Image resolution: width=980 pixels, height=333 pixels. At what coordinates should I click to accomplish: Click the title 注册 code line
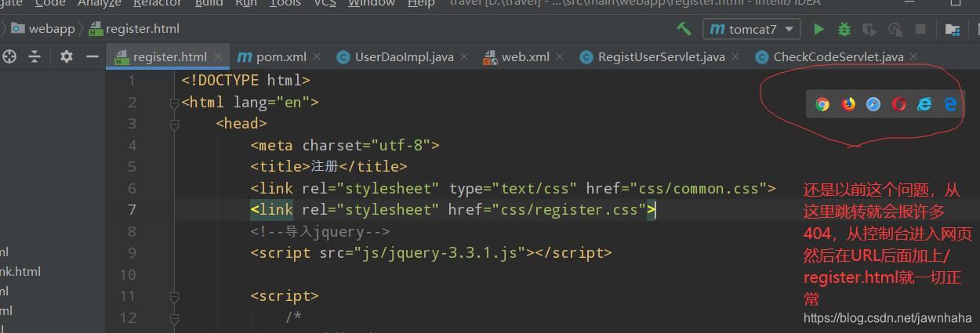pyautogui.click(x=328, y=166)
